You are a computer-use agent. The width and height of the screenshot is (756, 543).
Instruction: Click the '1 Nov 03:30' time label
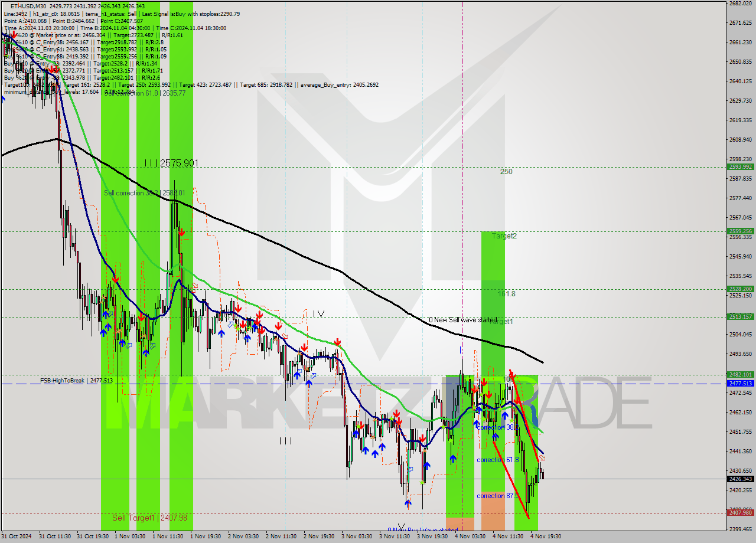[x=129, y=537]
